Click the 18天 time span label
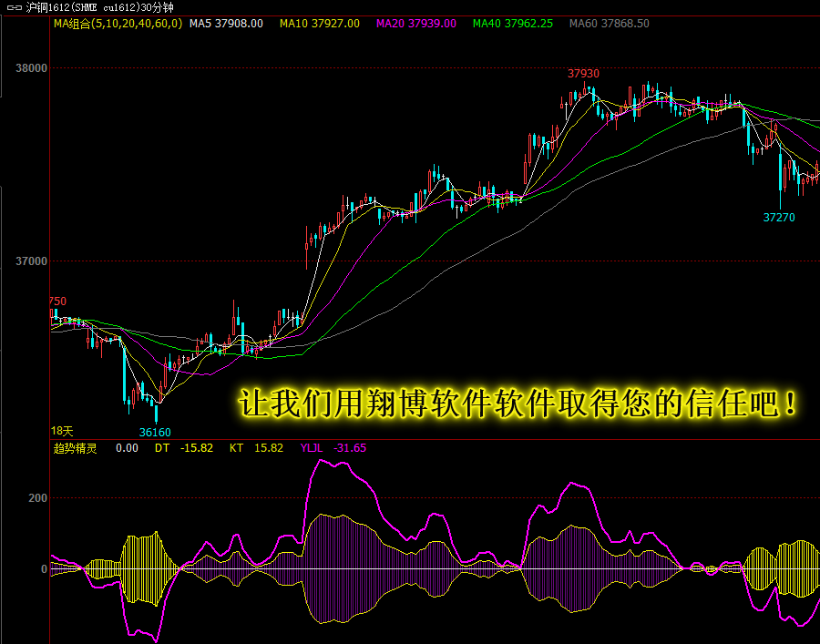The width and height of the screenshot is (820, 644). (62, 431)
